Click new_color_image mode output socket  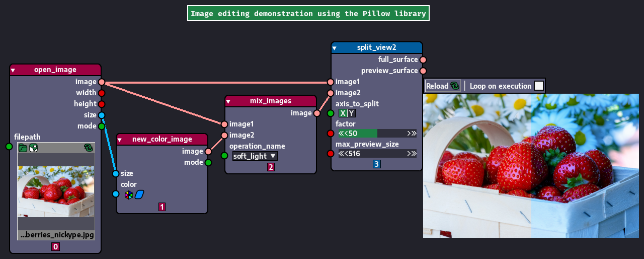point(208,162)
